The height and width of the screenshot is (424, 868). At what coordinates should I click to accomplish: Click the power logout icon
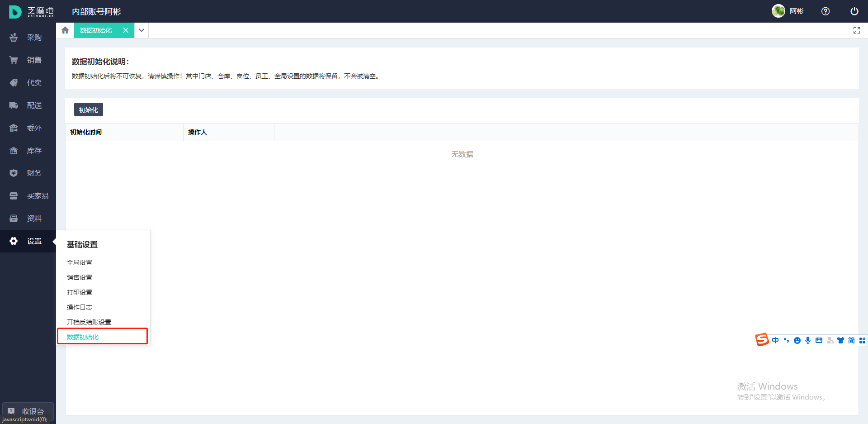[854, 11]
